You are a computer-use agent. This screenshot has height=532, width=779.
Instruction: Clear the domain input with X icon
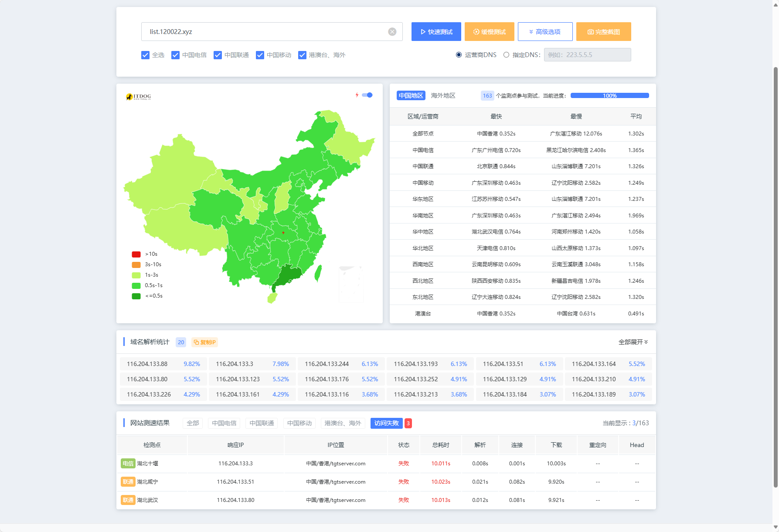pos(392,32)
